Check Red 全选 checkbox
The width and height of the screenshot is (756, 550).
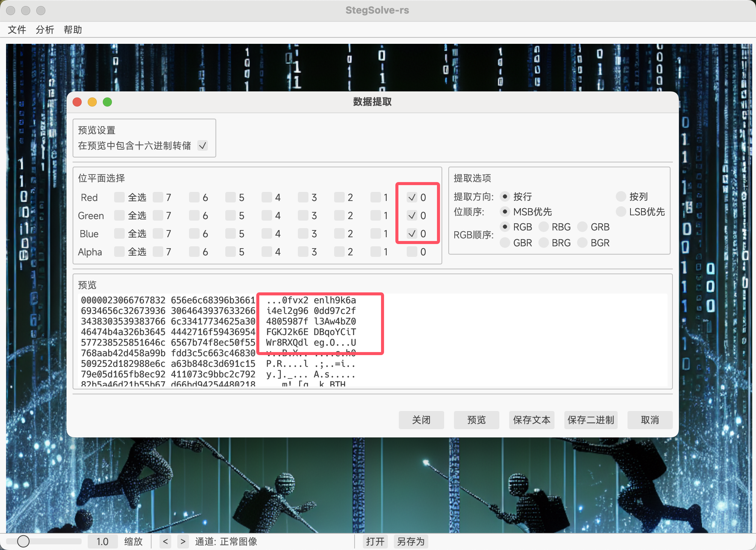(119, 197)
